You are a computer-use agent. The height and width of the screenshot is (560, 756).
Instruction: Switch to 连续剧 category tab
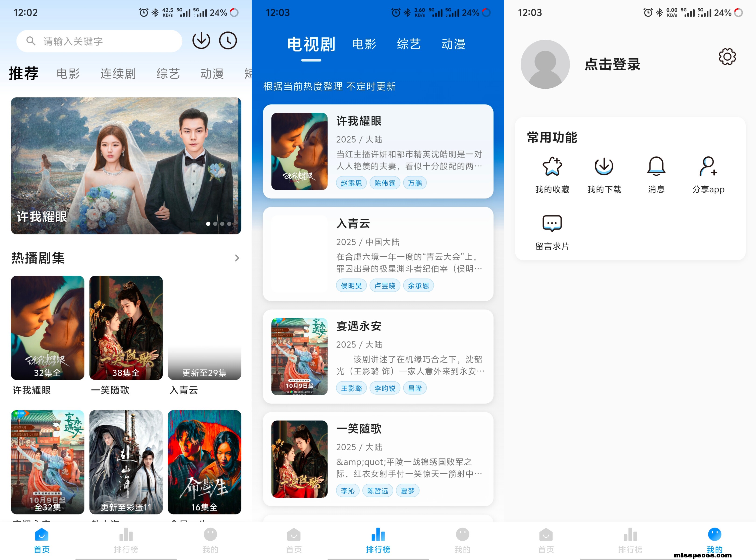tap(118, 73)
